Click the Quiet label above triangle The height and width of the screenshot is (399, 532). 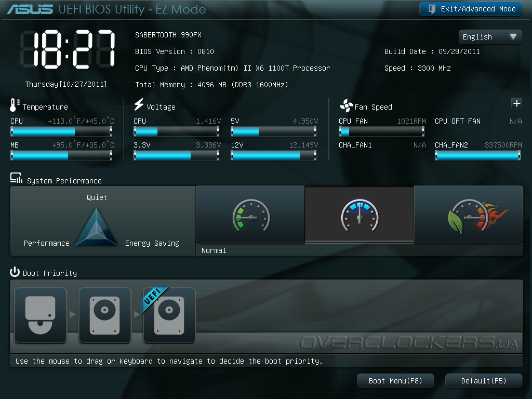click(x=97, y=197)
